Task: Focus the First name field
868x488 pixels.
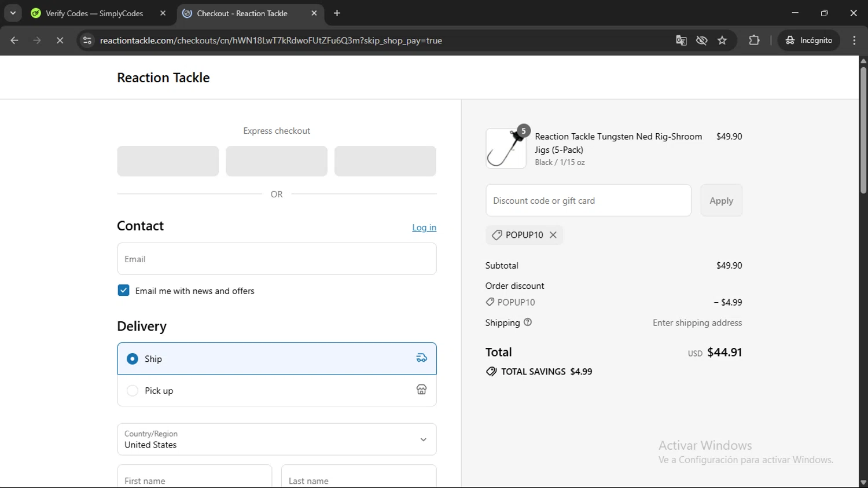Action: pyautogui.click(x=194, y=476)
